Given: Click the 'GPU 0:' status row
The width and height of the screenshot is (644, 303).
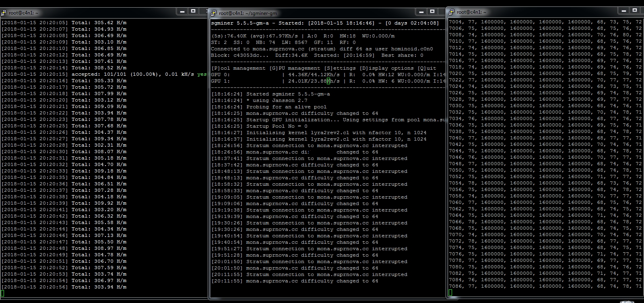Looking at the screenshot, I should (328, 75).
